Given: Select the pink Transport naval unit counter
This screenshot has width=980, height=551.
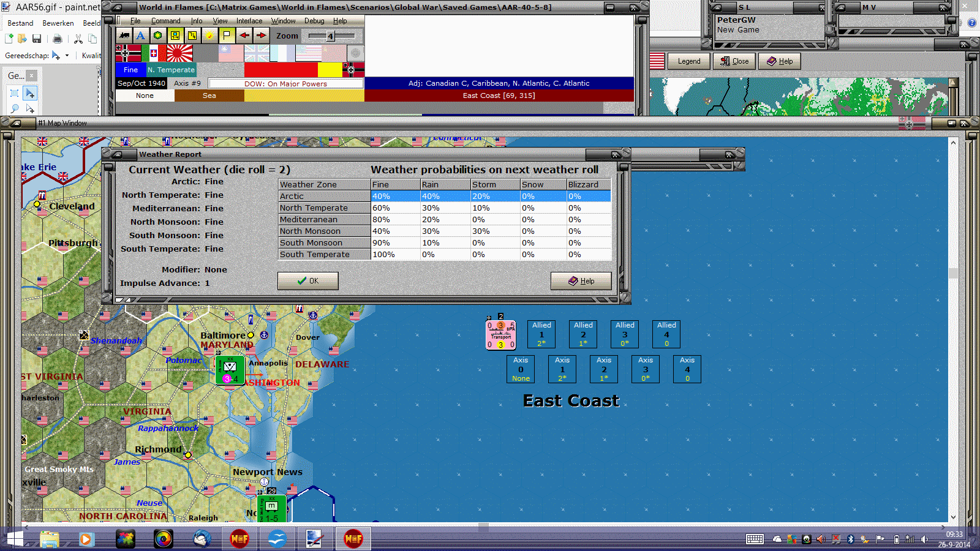Looking at the screenshot, I should (501, 335).
